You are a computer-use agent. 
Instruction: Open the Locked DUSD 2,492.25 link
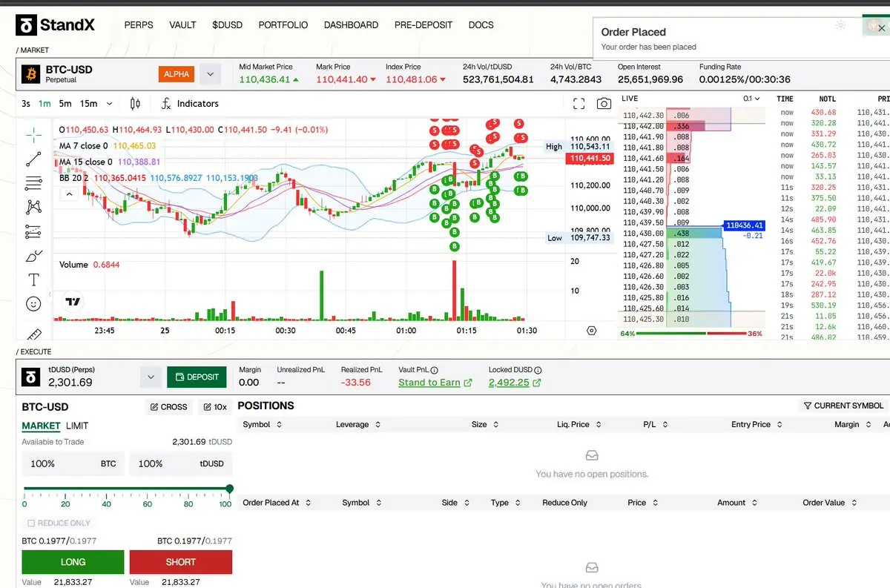[x=515, y=383]
